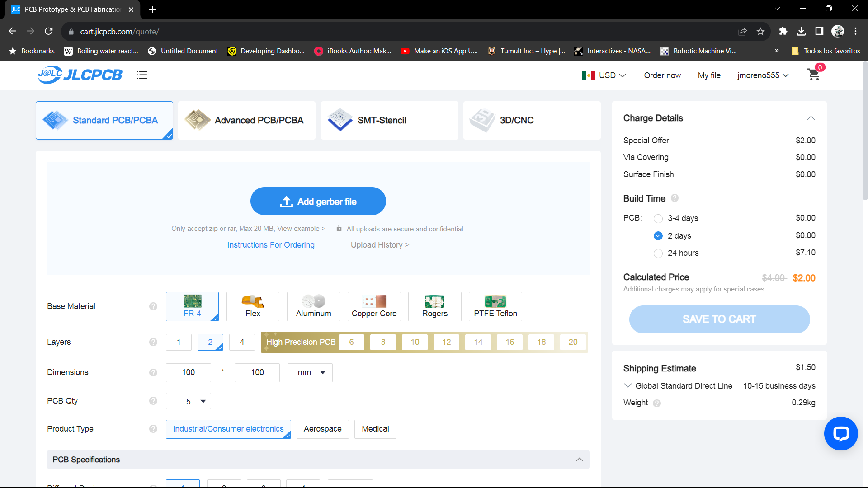Switch to the Advanced PCB/PCBA tab
Image resolution: width=868 pixels, height=488 pixels.
tap(247, 120)
